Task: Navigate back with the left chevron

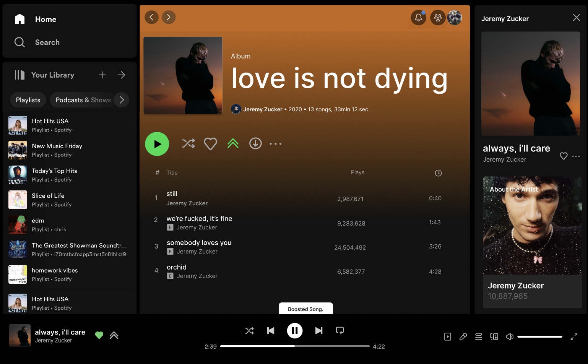Action: pos(151,17)
